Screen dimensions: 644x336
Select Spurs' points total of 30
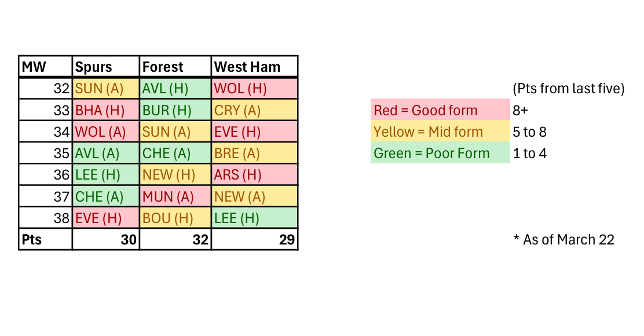(x=106, y=239)
